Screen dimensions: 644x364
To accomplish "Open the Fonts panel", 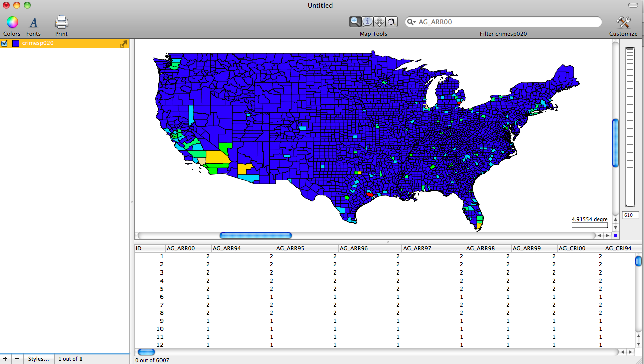I will coord(33,23).
